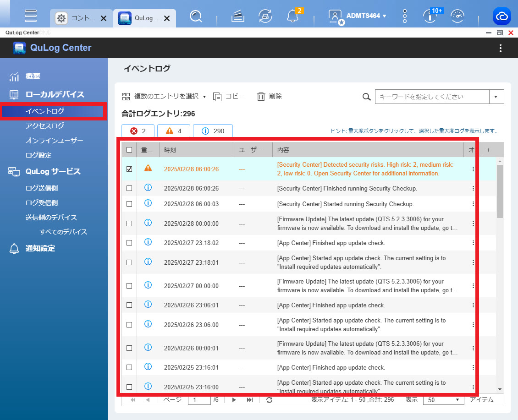Click the scrollbar down arrow of log list

tap(500, 389)
